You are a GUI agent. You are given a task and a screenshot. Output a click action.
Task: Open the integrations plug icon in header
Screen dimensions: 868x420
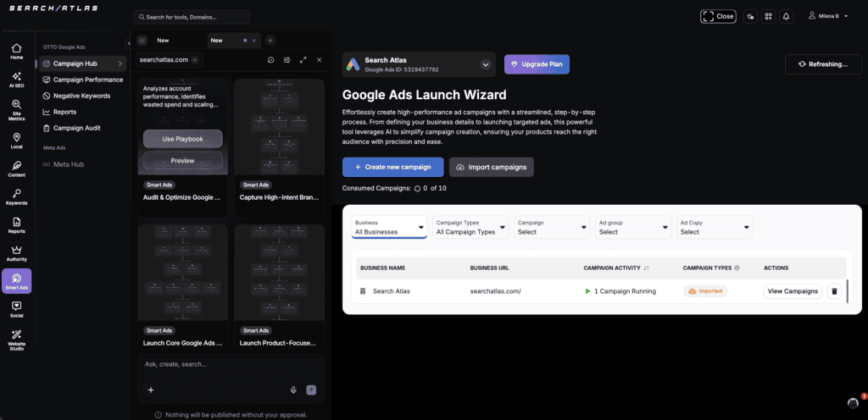point(750,17)
